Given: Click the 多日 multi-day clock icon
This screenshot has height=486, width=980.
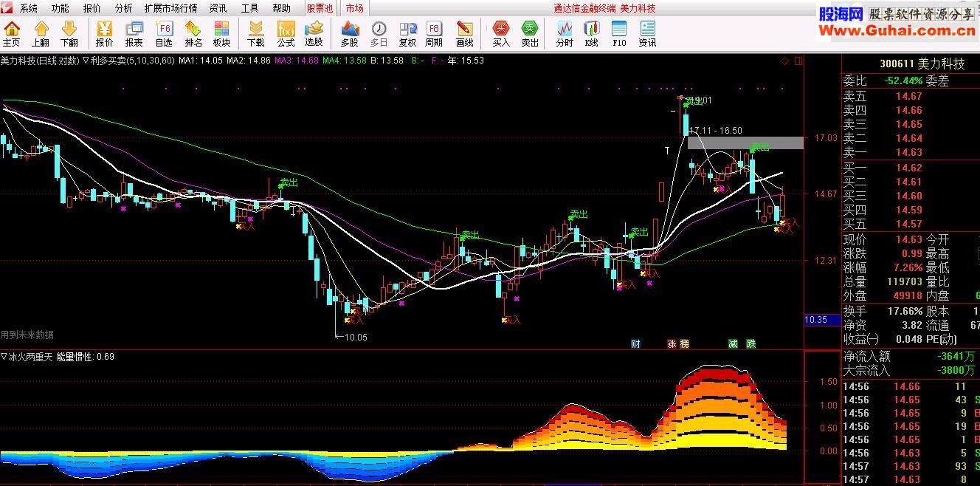Looking at the screenshot, I should 379,34.
